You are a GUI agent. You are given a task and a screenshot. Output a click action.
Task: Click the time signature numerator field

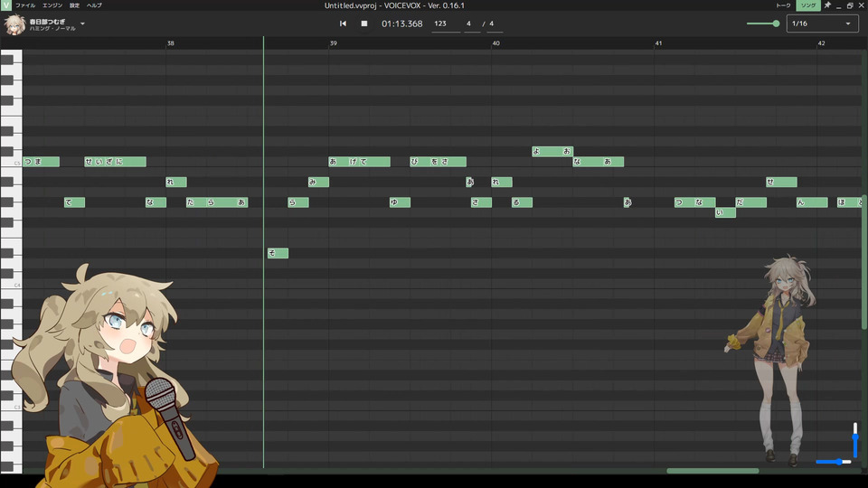pos(472,23)
